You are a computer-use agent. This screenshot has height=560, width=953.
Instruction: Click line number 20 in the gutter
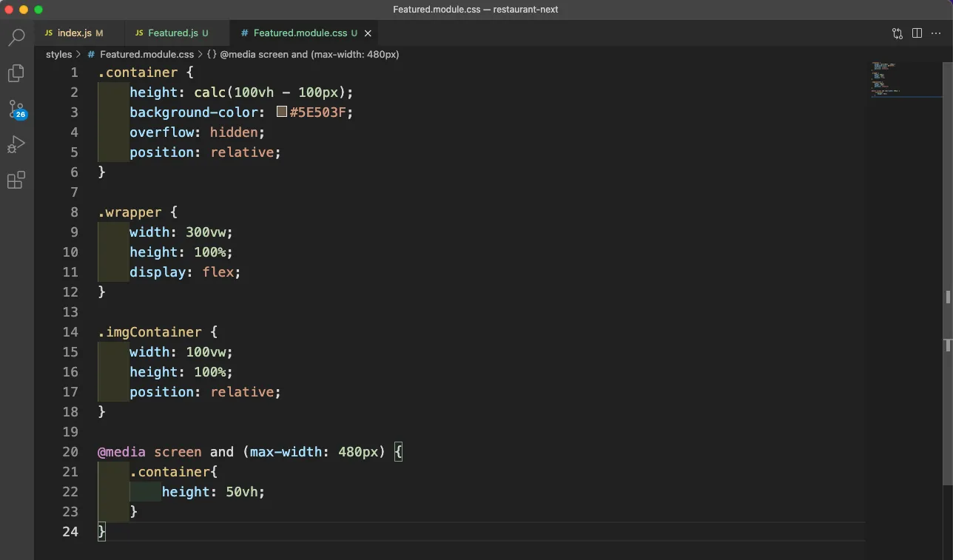(x=70, y=452)
